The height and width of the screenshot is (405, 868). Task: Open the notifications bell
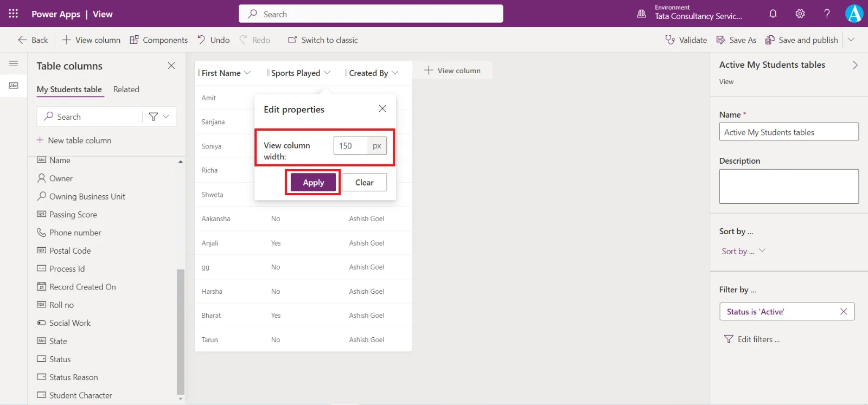[773, 14]
